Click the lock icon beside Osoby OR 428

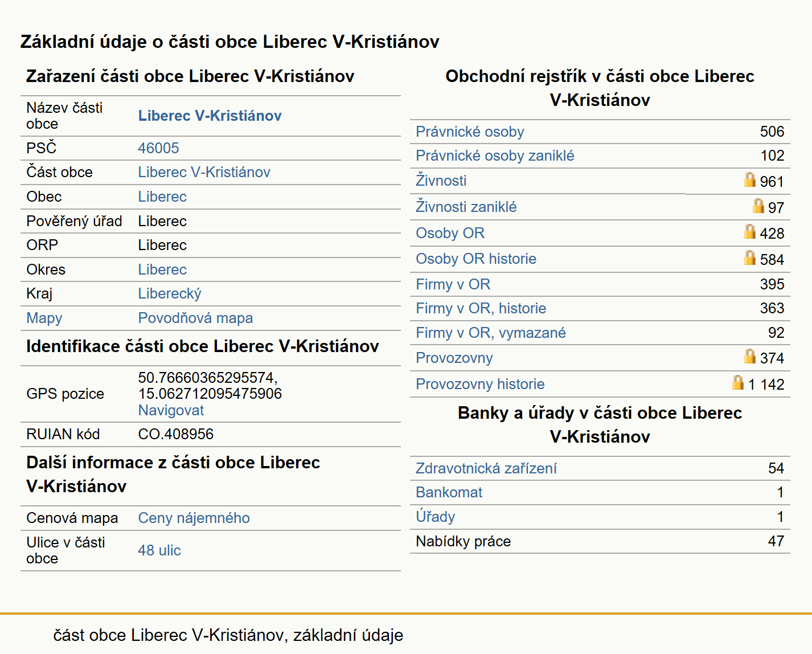click(750, 231)
